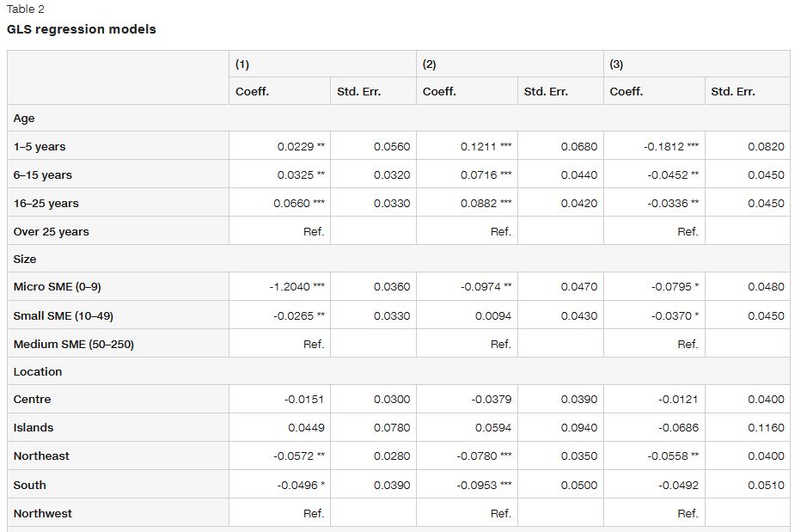The image size is (807, 532).
Task: Click the coefficient value -0.0379
Action: pos(492,400)
